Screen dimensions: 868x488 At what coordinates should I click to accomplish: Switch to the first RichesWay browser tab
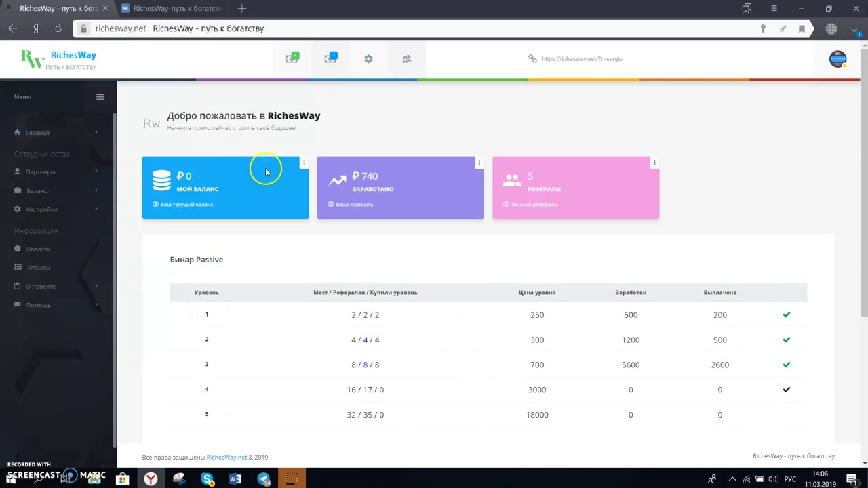tap(57, 8)
